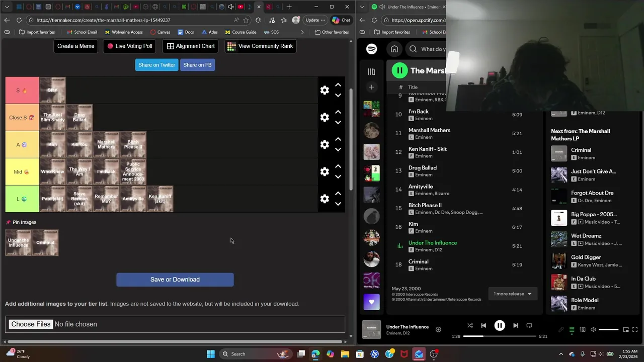Refresh the Tiermaker browser page

[19, 20]
